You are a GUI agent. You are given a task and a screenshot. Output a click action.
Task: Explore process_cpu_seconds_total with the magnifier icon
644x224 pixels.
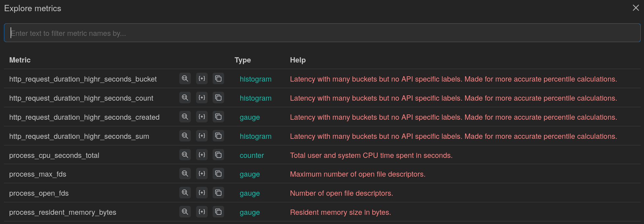[x=185, y=155]
